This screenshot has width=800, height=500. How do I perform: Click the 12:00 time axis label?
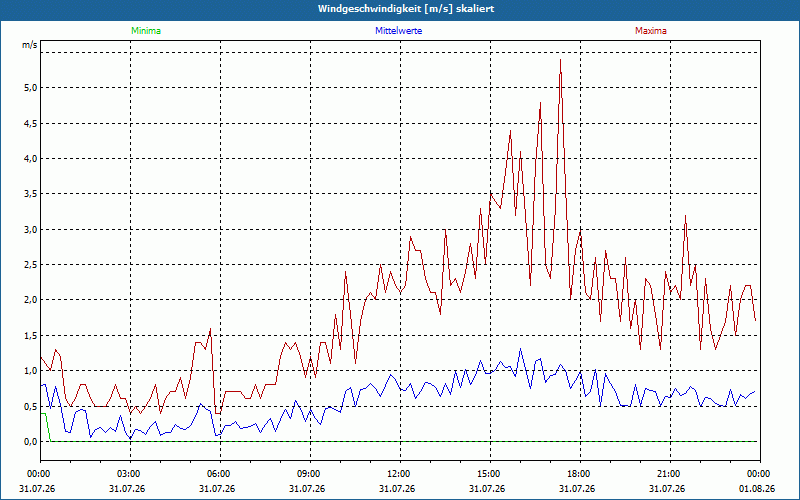pyautogui.click(x=400, y=474)
